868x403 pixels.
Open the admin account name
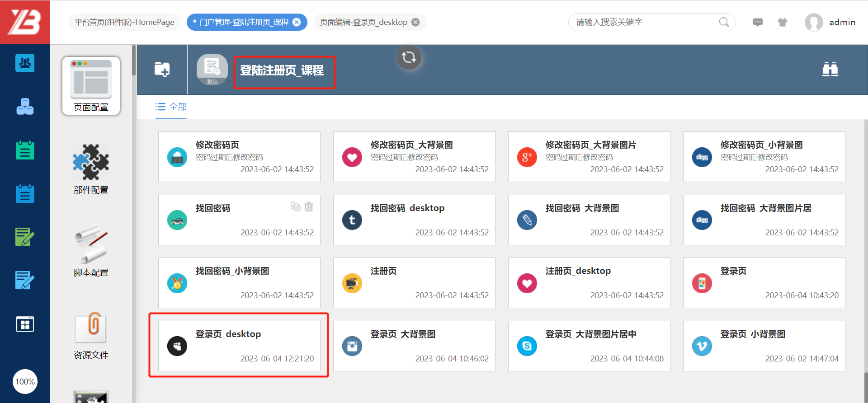(x=842, y=22)
